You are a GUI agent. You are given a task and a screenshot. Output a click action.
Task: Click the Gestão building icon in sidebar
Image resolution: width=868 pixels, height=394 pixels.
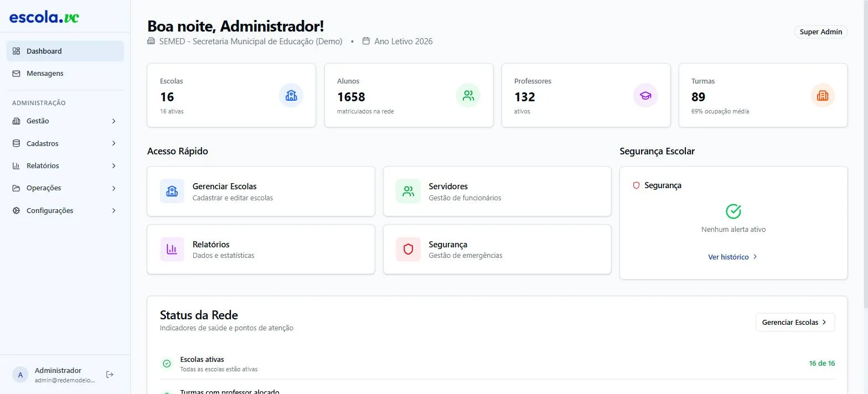(16, 121)
